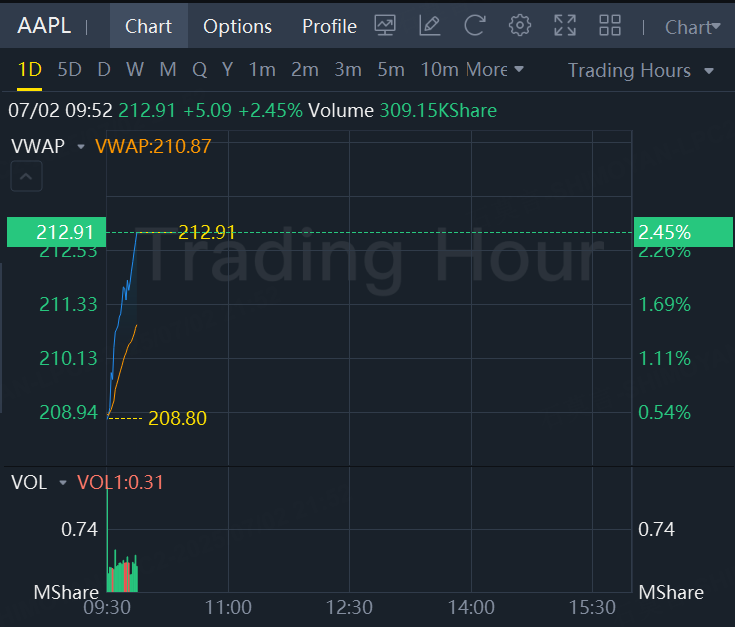Select the Y yearly timeframe
735x627 pixels.
pyautogui.click(x=227, y=70)
